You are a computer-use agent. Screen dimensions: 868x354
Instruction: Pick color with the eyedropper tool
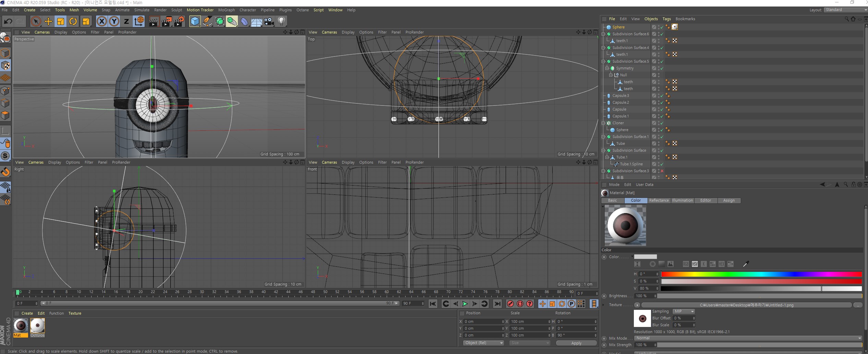coord(746,264)
